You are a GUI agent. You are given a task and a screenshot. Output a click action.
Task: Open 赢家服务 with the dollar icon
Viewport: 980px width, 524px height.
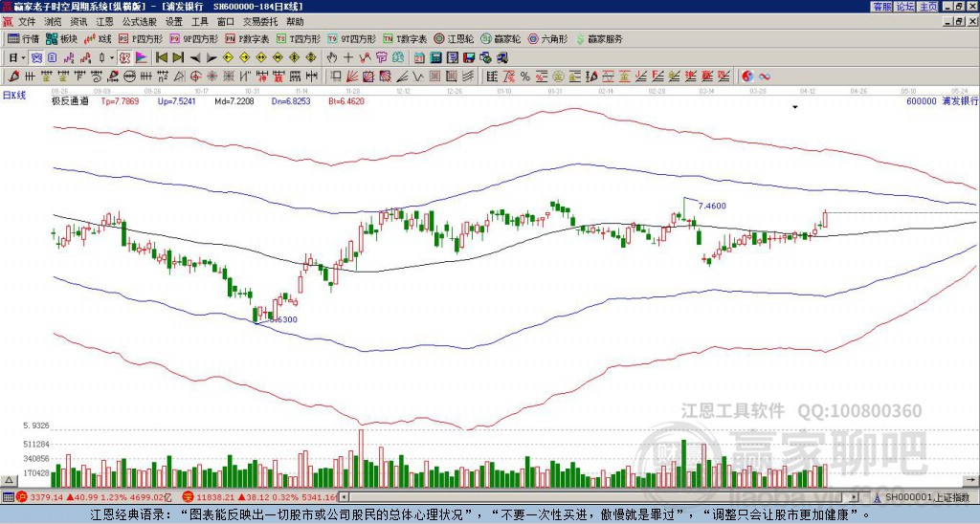click(x=599, y=38)
